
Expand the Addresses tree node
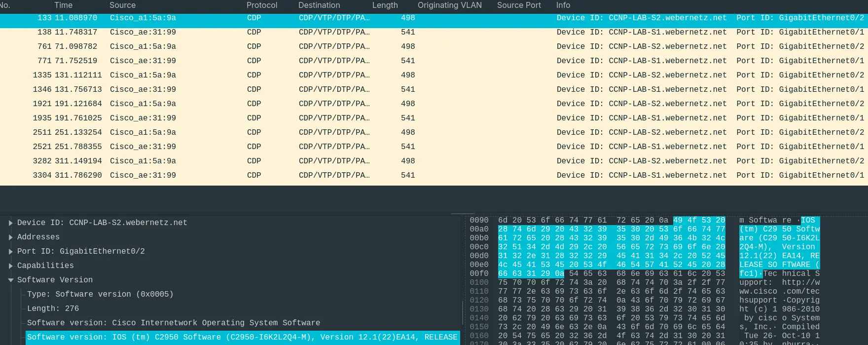[x=10, y=237]
